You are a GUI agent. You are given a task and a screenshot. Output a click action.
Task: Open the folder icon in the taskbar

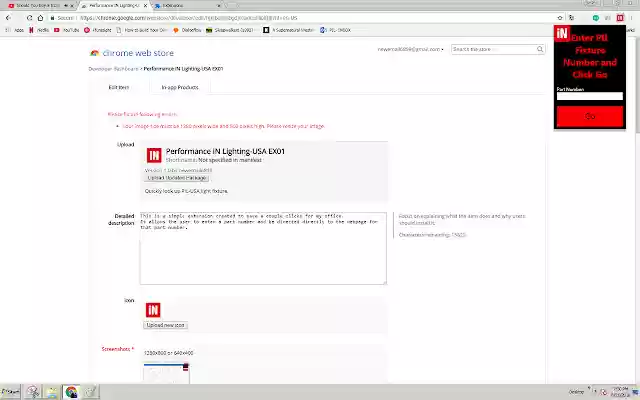pos(52,392)
